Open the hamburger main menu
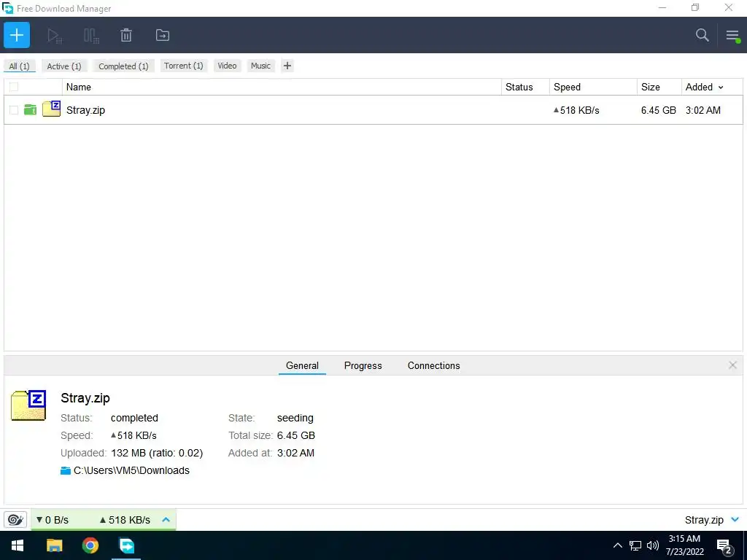 pos(732,35)
